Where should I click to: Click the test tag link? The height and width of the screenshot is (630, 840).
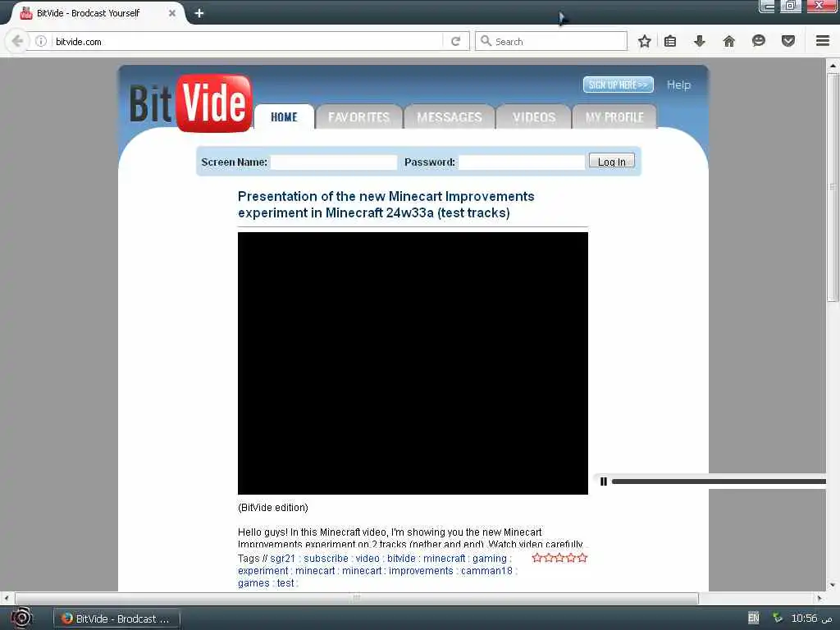(285, 583)
